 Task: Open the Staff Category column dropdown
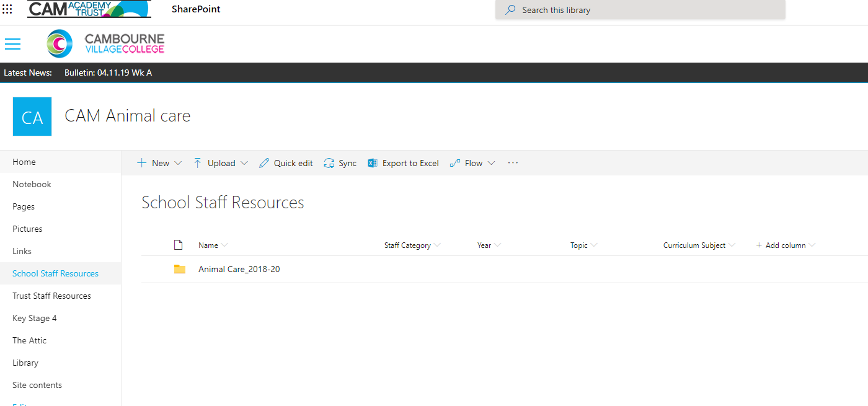pos(437,245)
